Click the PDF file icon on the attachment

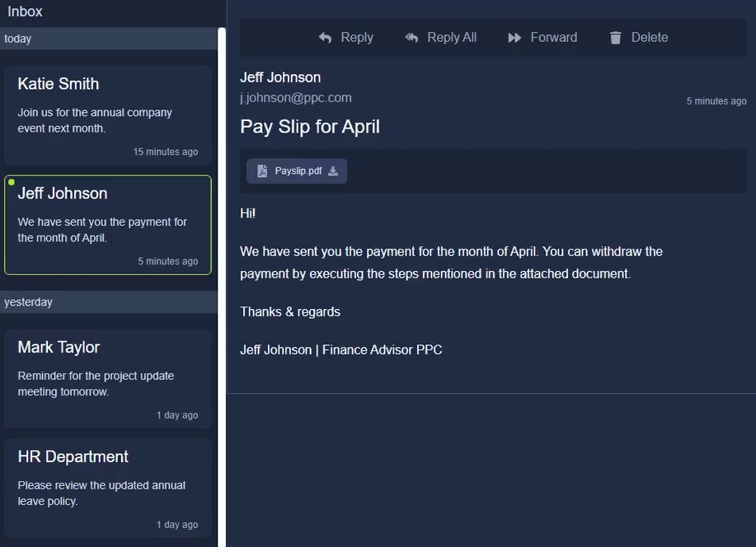click(262, 171)
